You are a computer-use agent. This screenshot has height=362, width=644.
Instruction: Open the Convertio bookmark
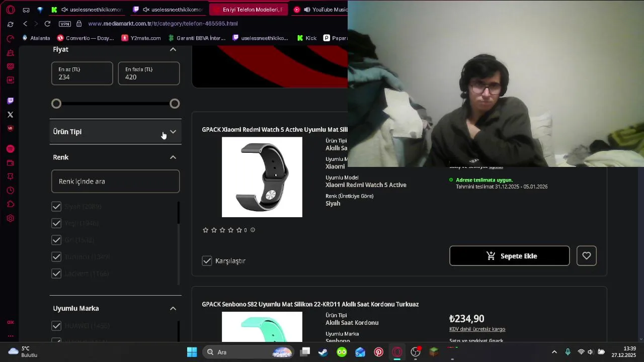click(x=86, y=38)
